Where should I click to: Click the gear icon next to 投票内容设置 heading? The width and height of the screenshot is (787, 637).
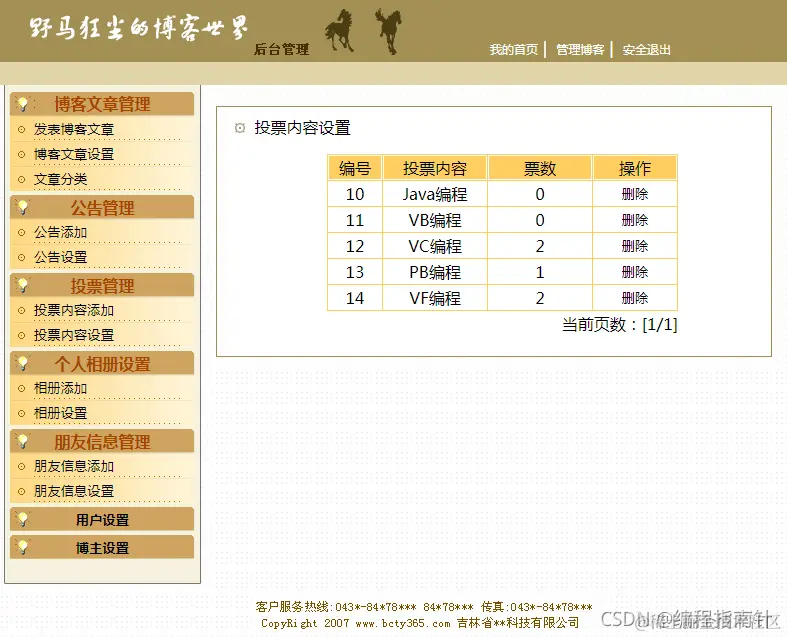[x=240, y=128]
